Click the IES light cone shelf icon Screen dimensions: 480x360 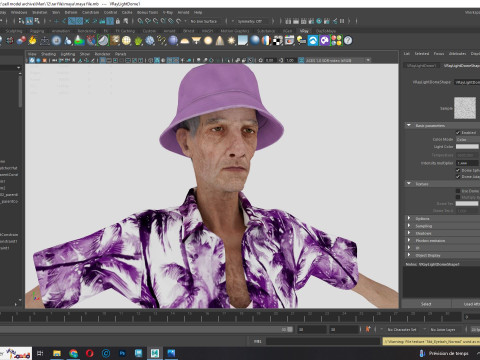tap(220, 41)
